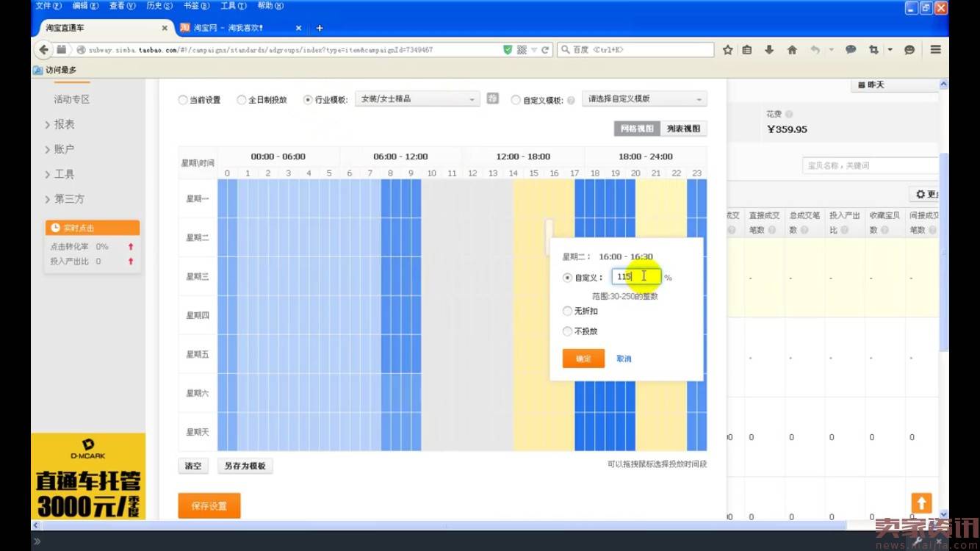980x551 pixels.
Task: Click the help icon beside 花费
Action: click(789, 115)
